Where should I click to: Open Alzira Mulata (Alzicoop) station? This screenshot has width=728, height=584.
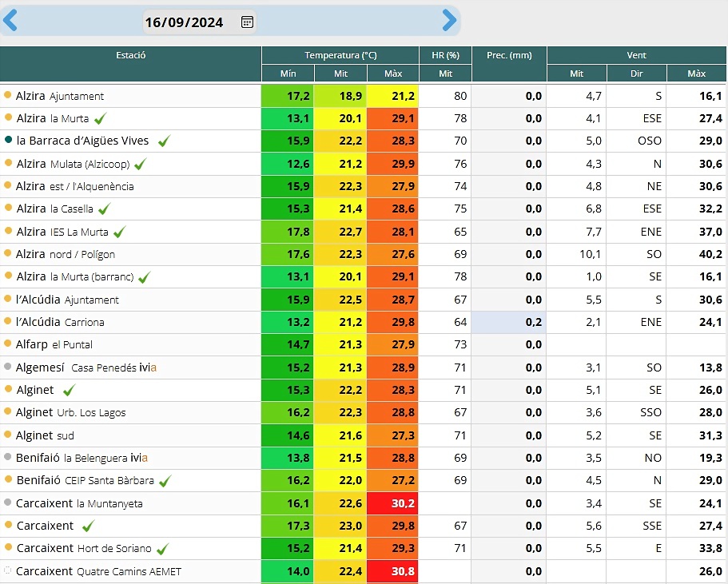coord(74,164)
